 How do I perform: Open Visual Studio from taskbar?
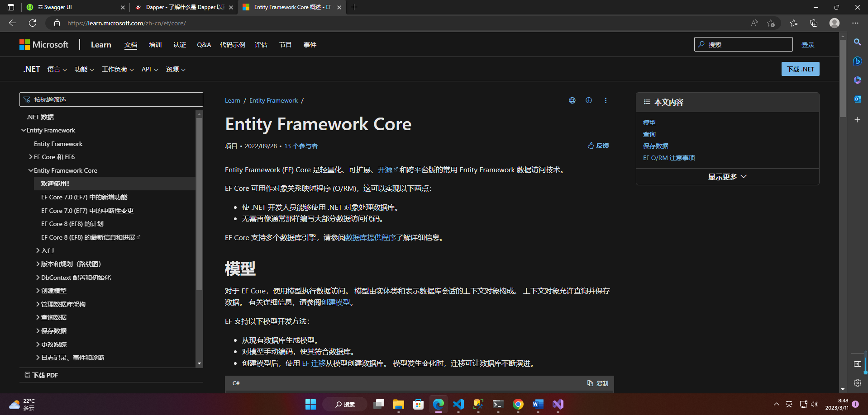pyautogui.click(x=558, y=404)
